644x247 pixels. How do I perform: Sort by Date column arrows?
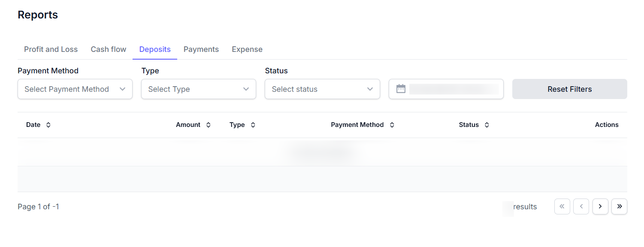(48, 125)
